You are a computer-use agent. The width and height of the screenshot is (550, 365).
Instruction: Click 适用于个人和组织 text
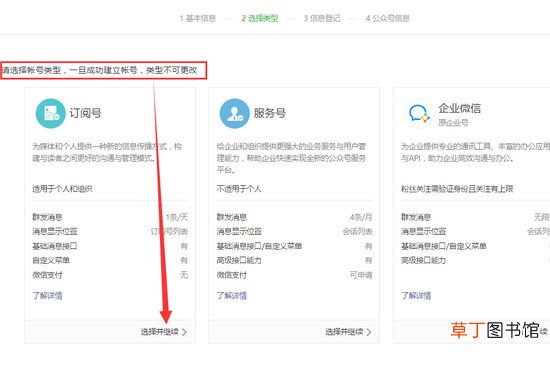[x=62, y=189]
